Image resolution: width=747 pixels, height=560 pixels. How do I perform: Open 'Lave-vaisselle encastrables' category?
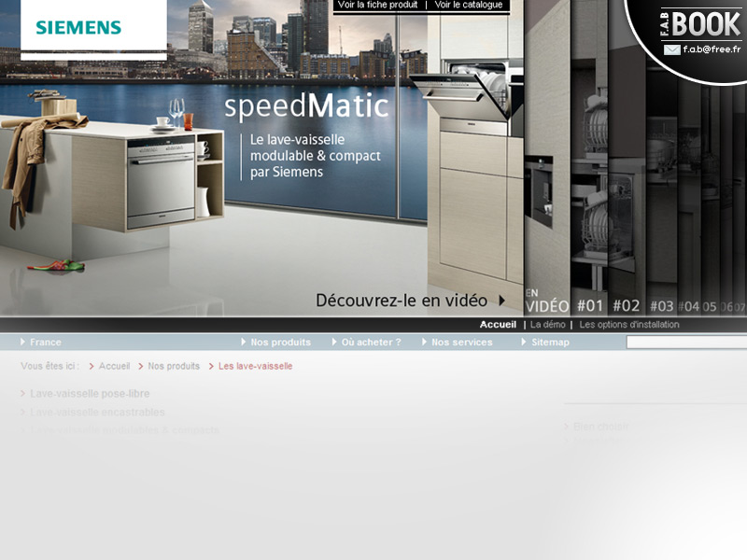[x=97, y=413]
